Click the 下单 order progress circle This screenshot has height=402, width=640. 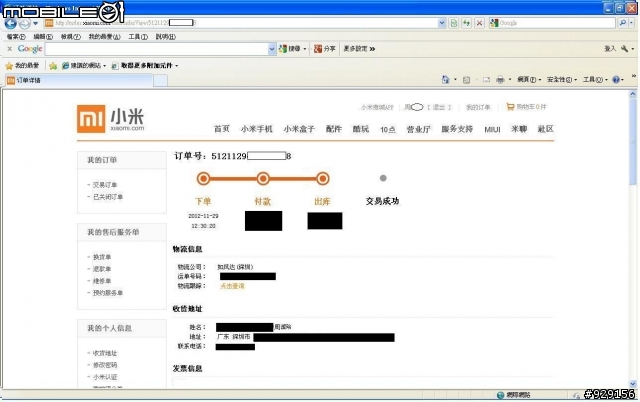pyautogui.click(x=203, y=178)
